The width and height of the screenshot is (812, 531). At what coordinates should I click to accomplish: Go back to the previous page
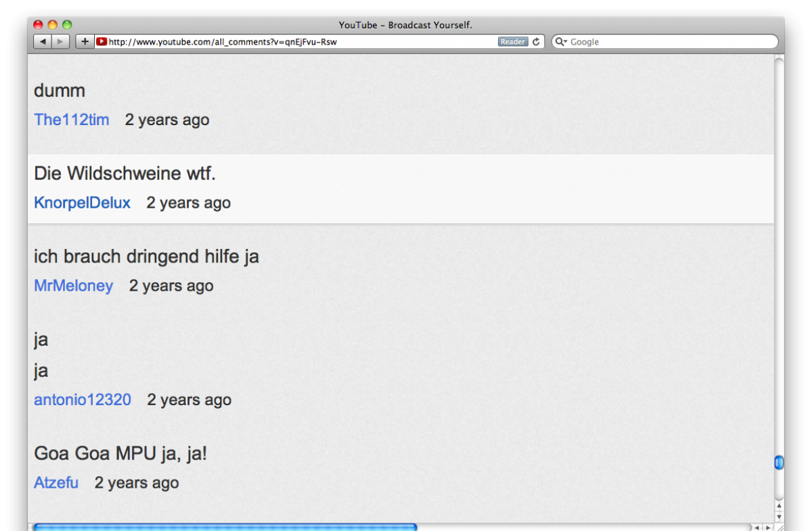43,42
